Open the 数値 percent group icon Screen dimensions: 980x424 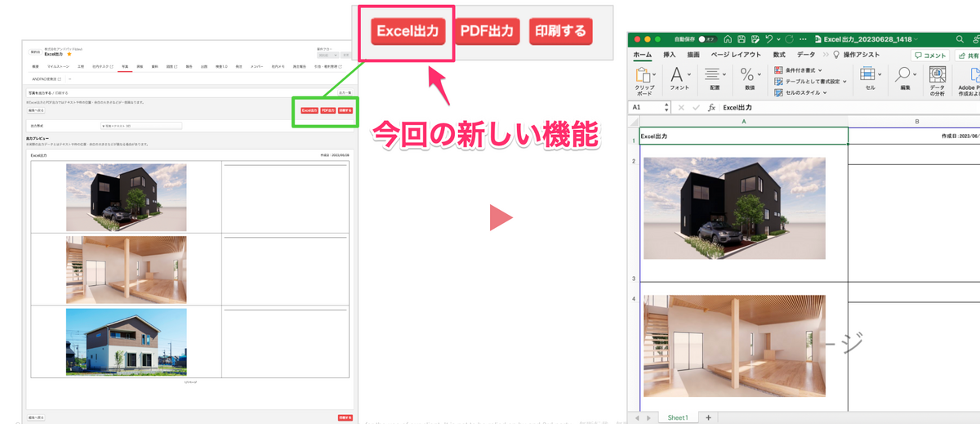coord(747,74)
